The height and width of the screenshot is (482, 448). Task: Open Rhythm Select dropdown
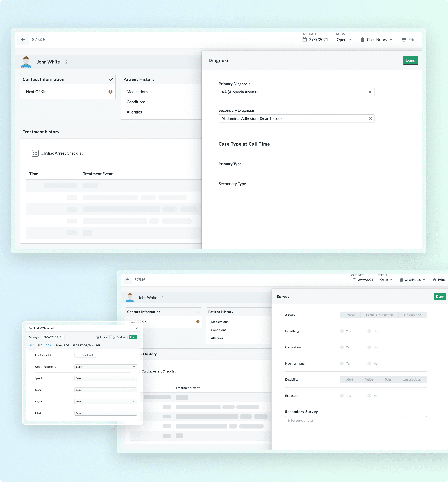coord(105,402)
